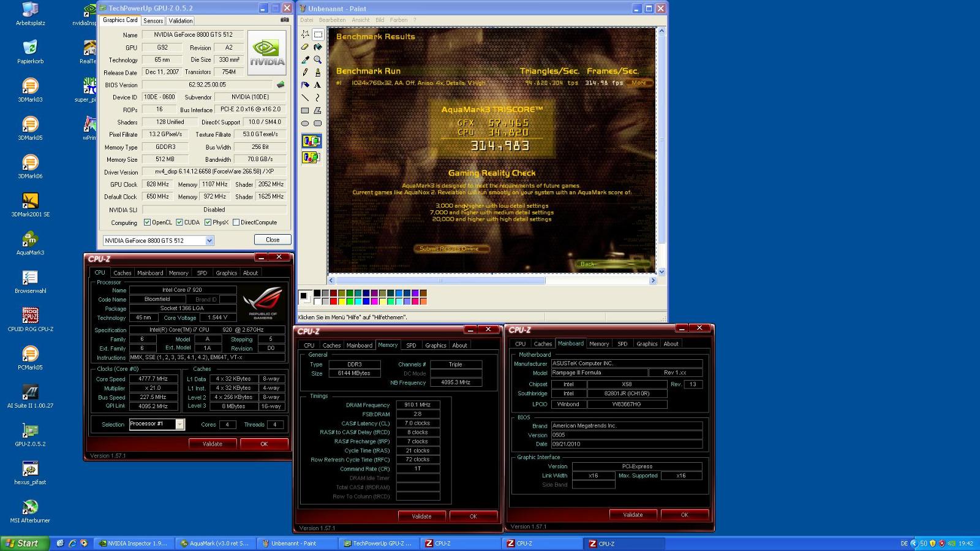
Task: Pick the white color swatch in Paint
Action: point(317,302)
